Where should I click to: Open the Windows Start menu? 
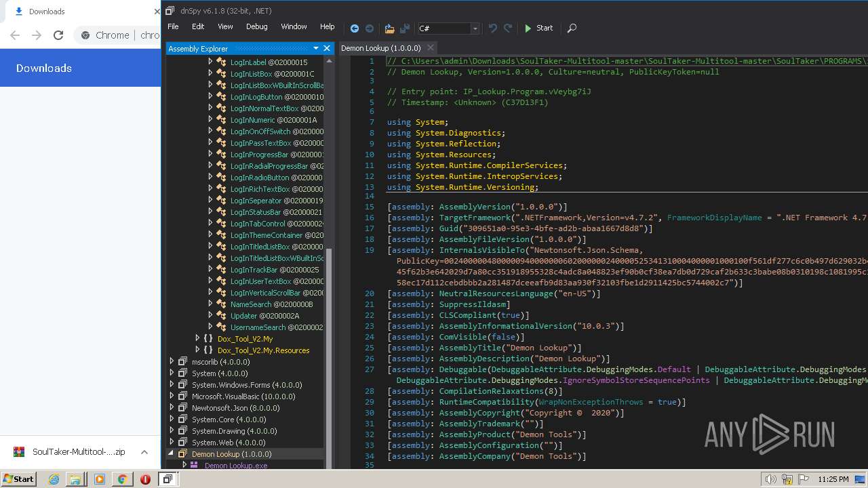point(18,479)
